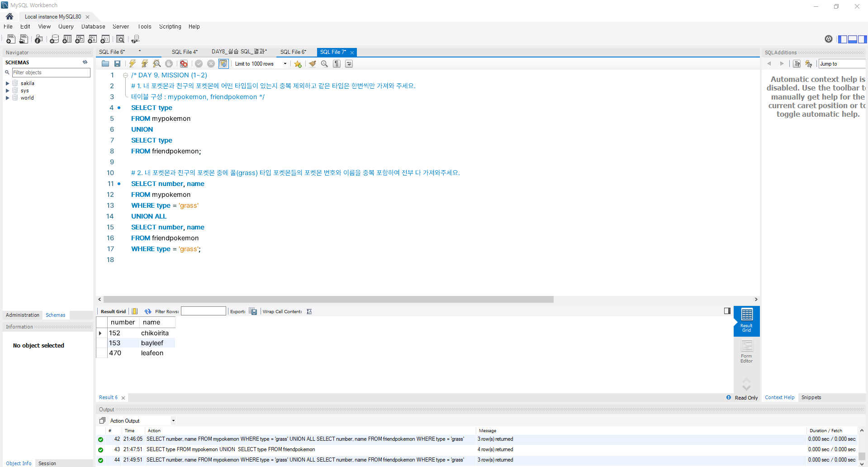Save current statement as favorite snippet
868x467 pixels.
298,64
